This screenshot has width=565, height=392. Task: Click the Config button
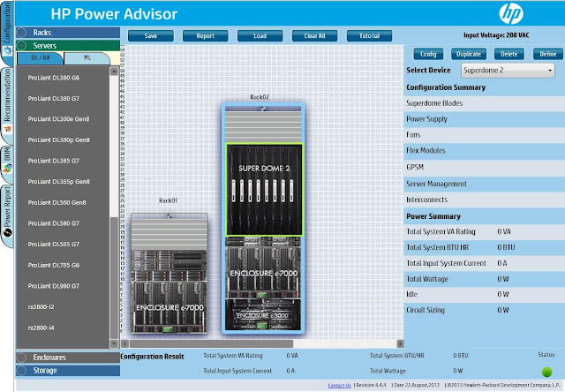(x=428, y=54)
